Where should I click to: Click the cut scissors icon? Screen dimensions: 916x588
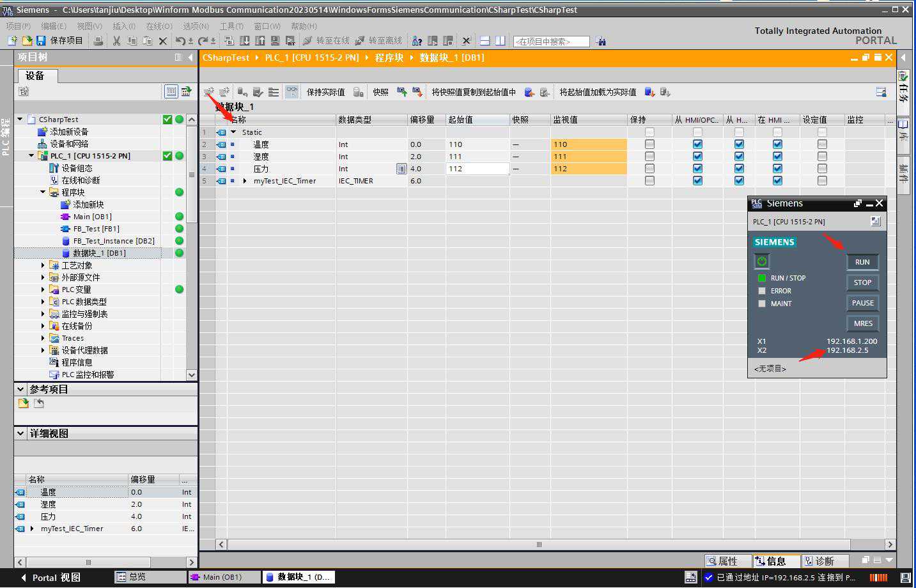[x=116, y=41]
